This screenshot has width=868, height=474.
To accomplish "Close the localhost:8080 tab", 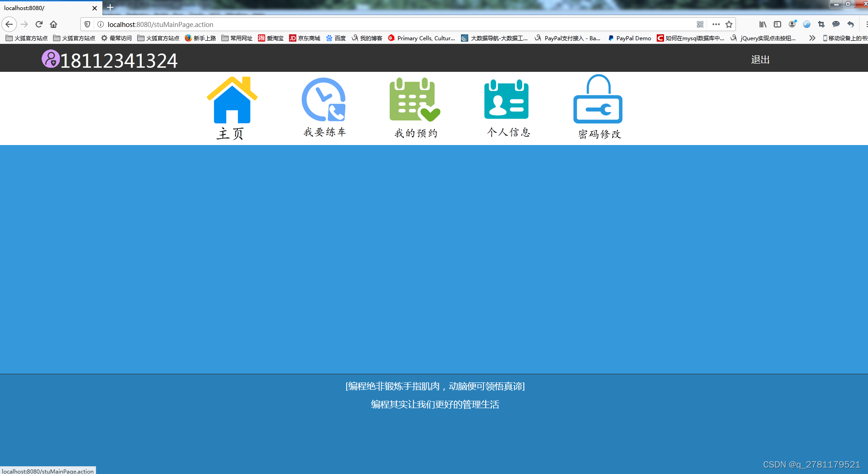I will (x=95, y=8).
